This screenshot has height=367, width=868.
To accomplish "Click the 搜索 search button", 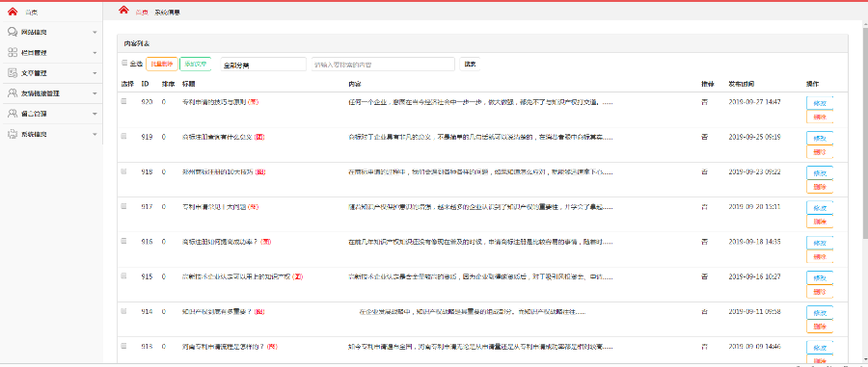I will (470, 65).
